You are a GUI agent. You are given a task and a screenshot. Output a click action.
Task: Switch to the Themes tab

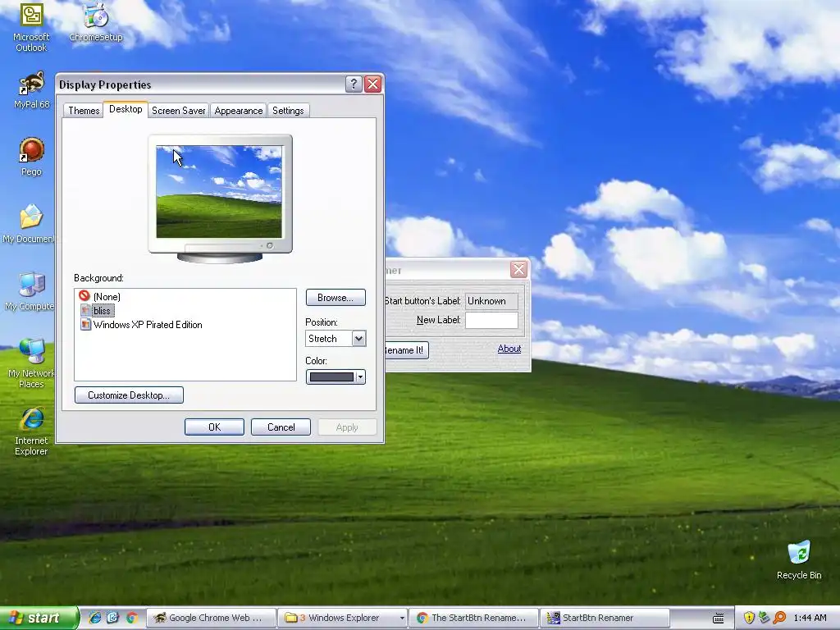(84, 111)
